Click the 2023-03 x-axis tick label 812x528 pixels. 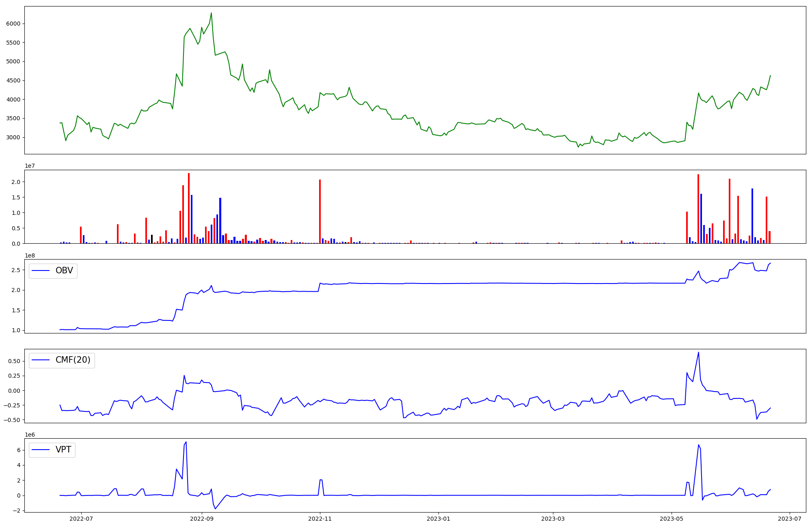click(553, 519)
